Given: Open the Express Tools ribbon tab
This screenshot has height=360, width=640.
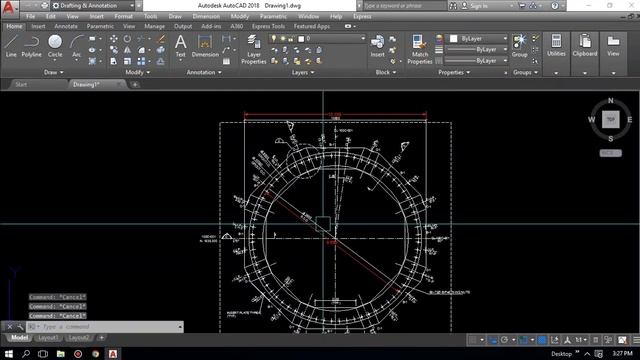Looking at the screenshot, I should click(268, 26).
